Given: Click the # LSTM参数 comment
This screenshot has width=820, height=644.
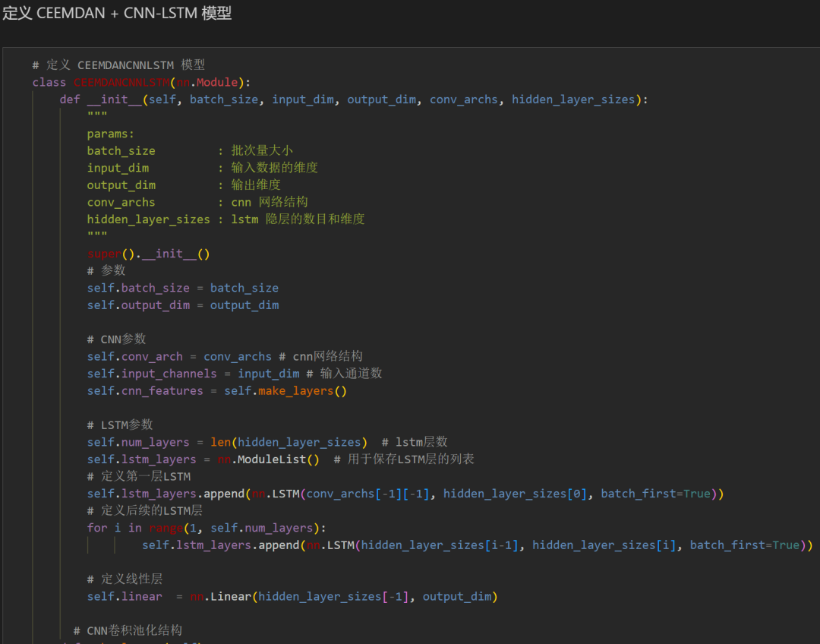Looking at the screenshot, I should point(120,425).
